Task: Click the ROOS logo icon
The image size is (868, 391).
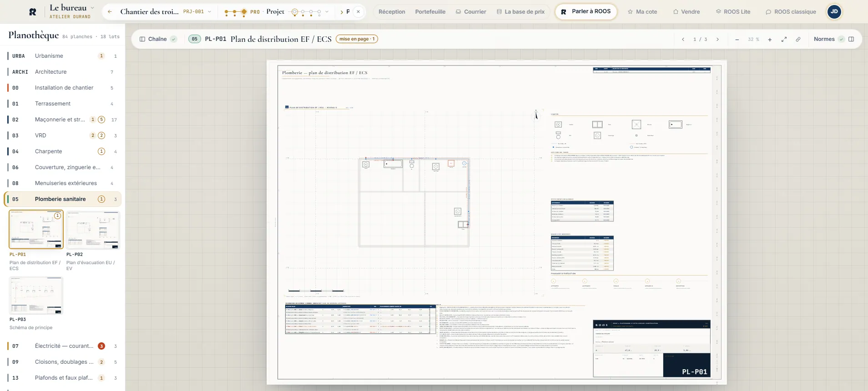Action: (33, 12)
